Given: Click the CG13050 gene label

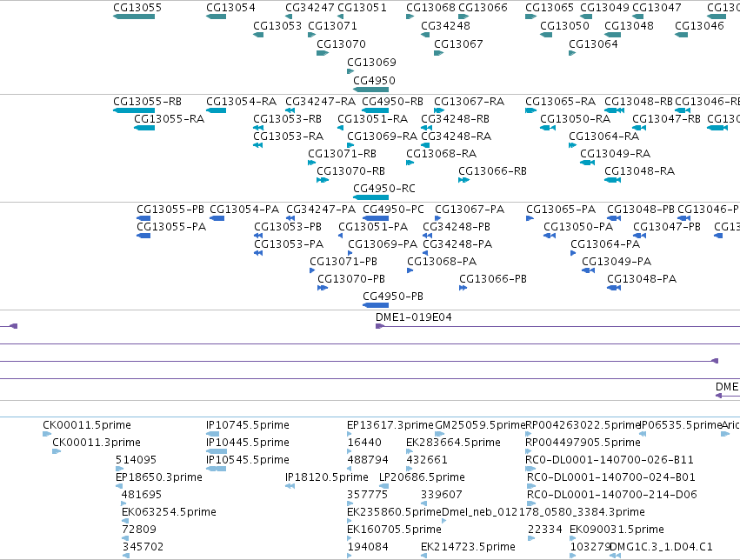Looking at the screenshot, I should pyautogui.click(x=564, y=25).
